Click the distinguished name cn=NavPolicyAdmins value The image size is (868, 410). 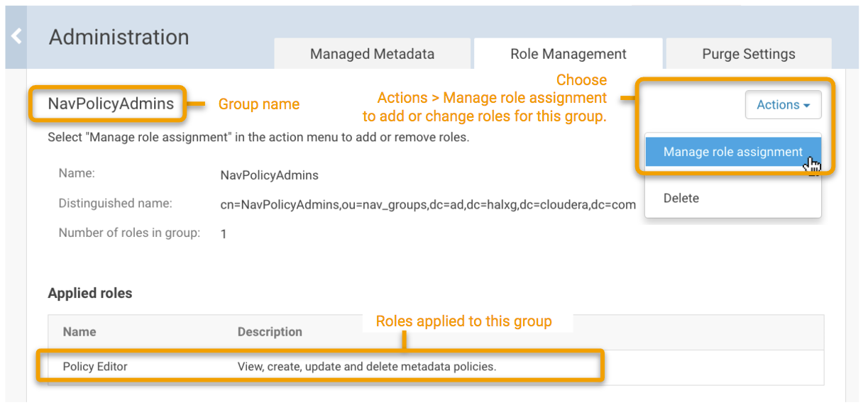pos(428,204)
